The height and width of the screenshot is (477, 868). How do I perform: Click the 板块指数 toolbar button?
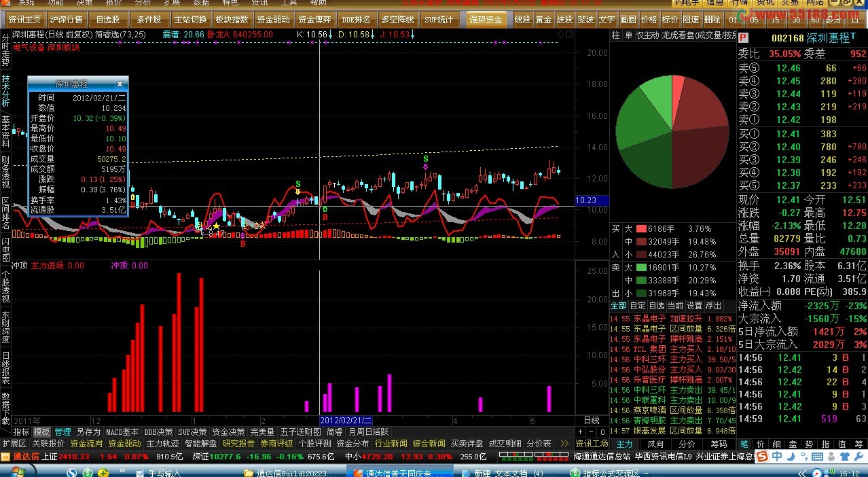(x=232, y=20)
